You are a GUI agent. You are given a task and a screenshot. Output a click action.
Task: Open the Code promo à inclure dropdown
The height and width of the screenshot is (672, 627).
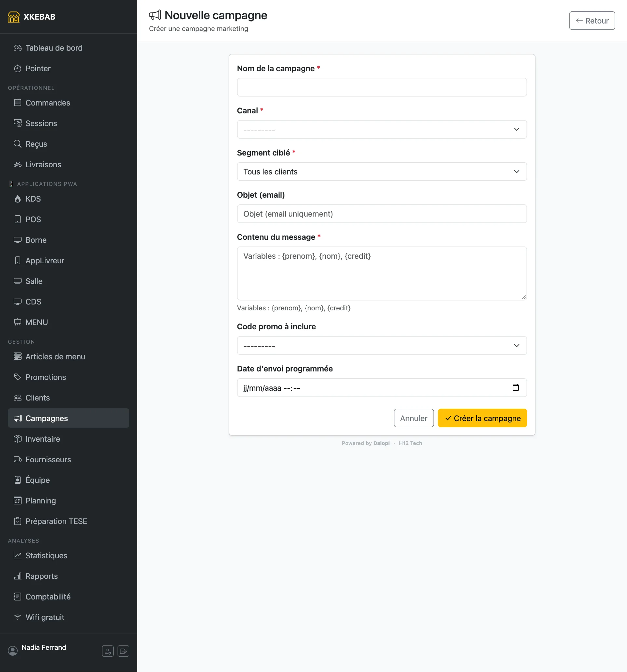[x=382, y=345]
